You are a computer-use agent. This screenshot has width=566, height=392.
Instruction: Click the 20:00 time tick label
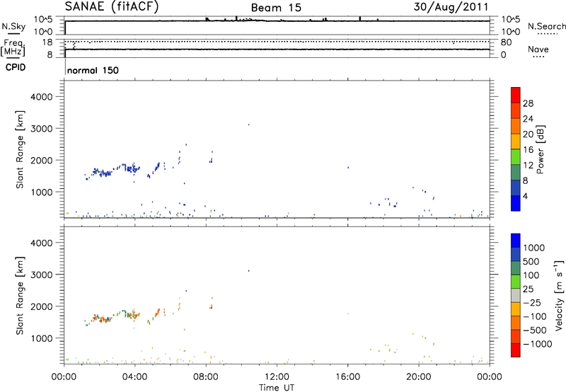pos(419,377)
